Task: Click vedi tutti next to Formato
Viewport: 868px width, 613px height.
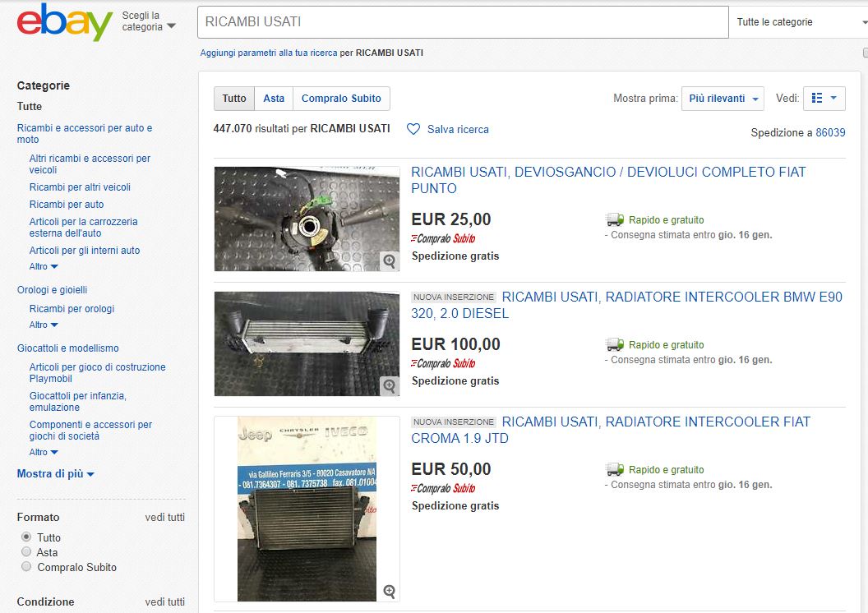Action: point(165,518)
